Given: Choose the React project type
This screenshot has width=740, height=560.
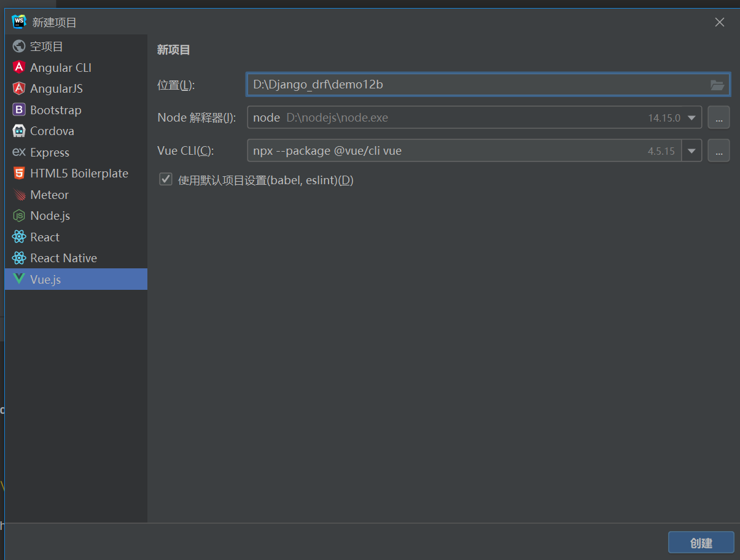Looking at the screenshot, I should (x=76, y=237).
